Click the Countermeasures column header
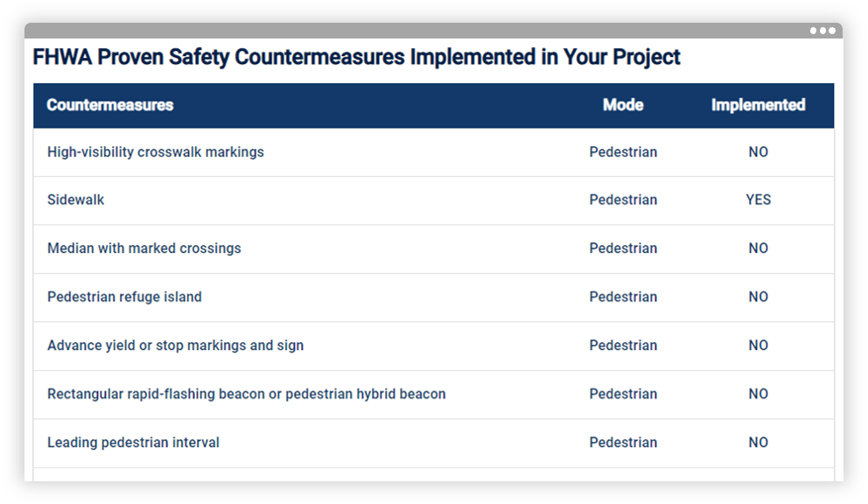 tap(110, 105)
